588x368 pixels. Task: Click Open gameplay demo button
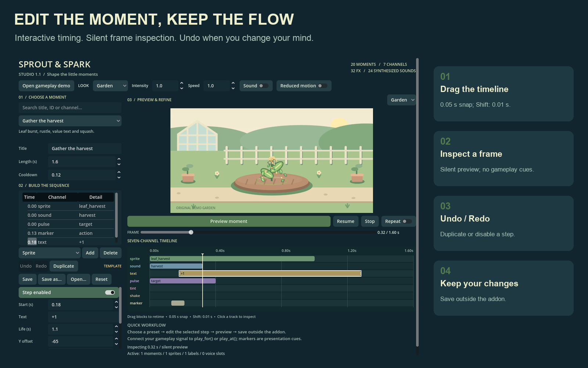pos(46,86)
